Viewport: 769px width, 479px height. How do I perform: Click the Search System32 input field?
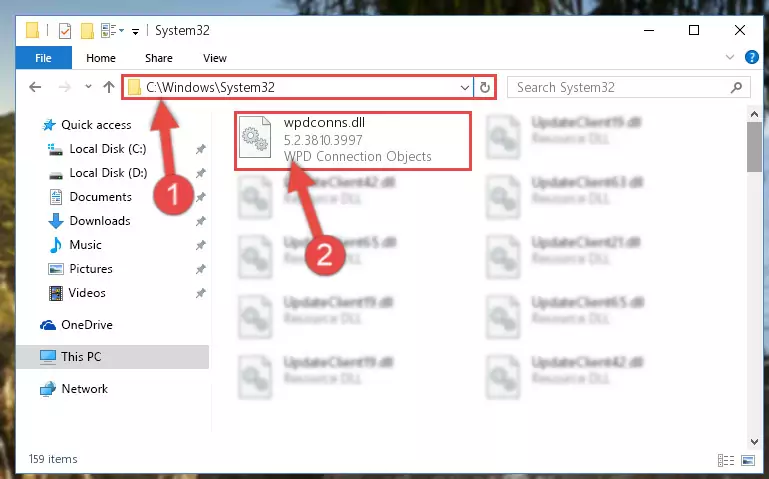pyautogui.click(x=621, y=87)
